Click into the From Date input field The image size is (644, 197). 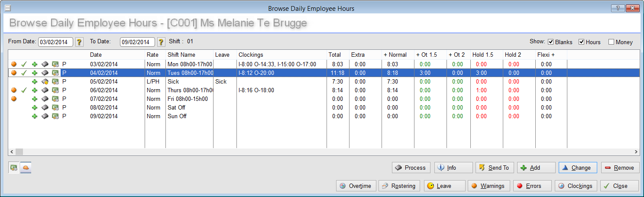click(55, 42)
